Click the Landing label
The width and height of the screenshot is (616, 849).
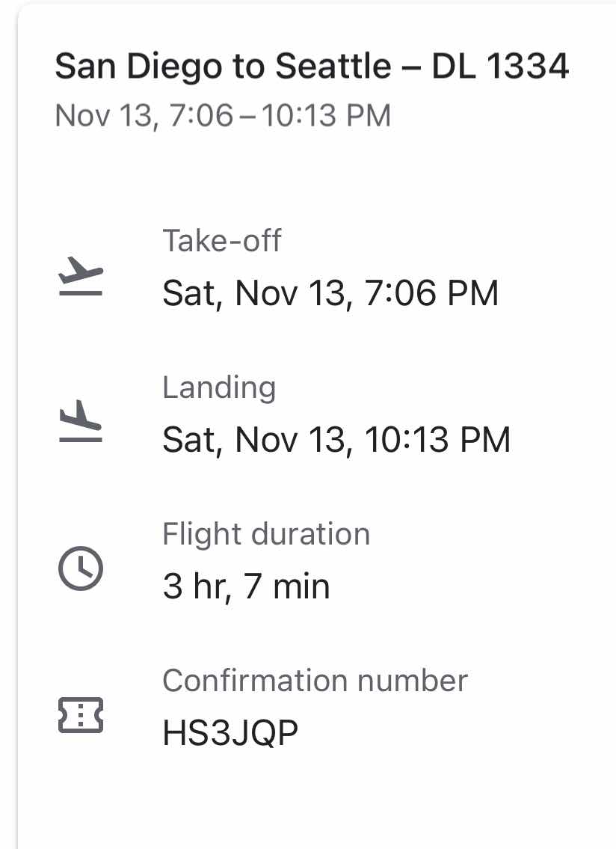click(x=219, y=387)
